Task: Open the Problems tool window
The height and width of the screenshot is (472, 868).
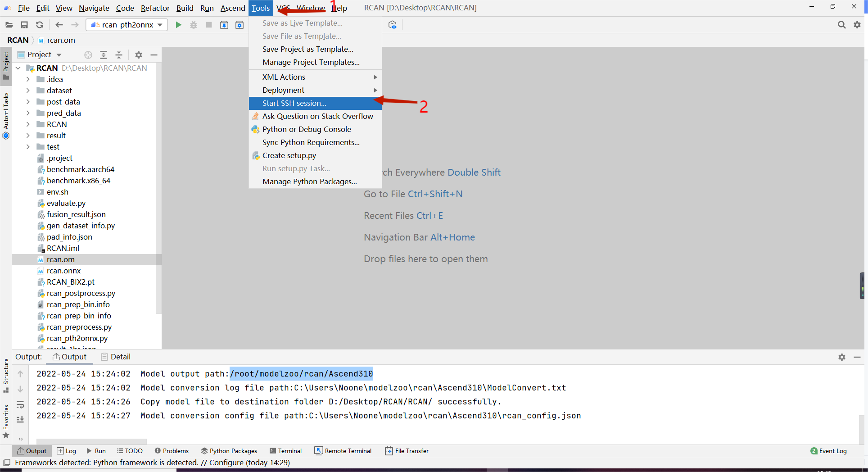Action: click(172, 451)
